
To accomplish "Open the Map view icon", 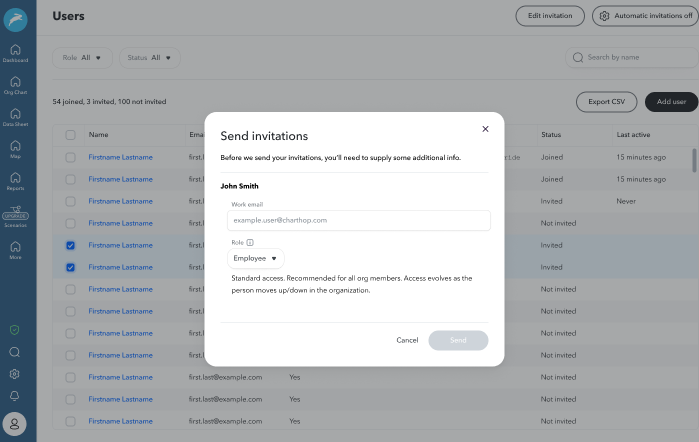I will (15, 149).
